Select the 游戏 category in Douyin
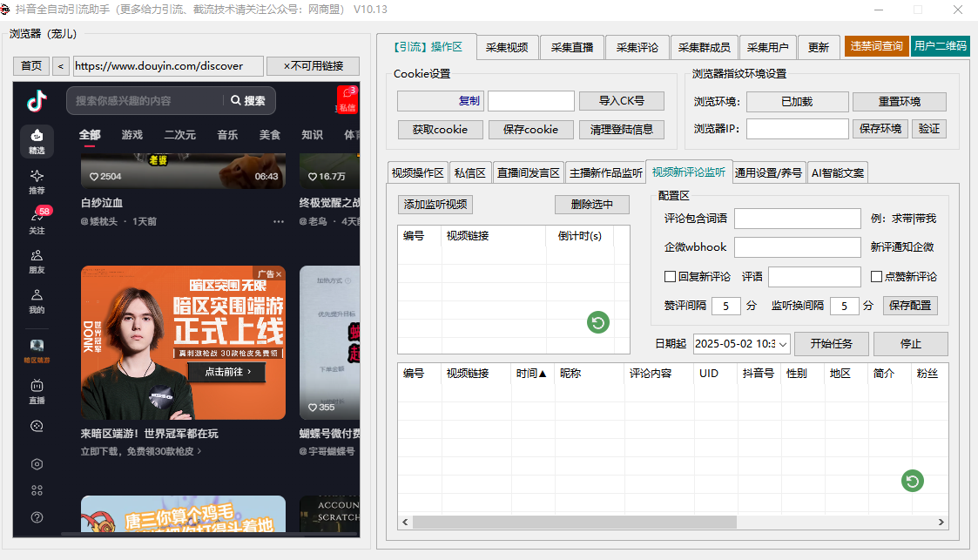This screenshot has height=560, width=978. point(132,135)
